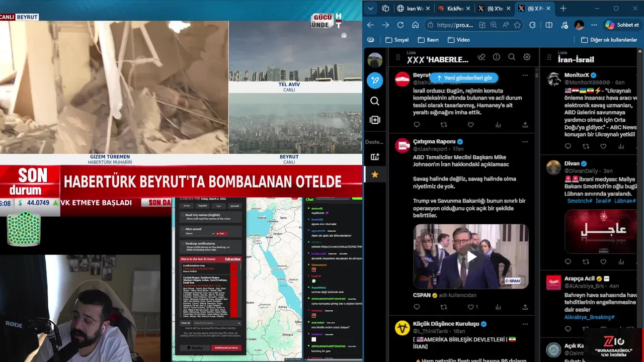The width and height of the screenshot is (644, 362).
Task: Add this page to favorites
Action: [518, 25]
